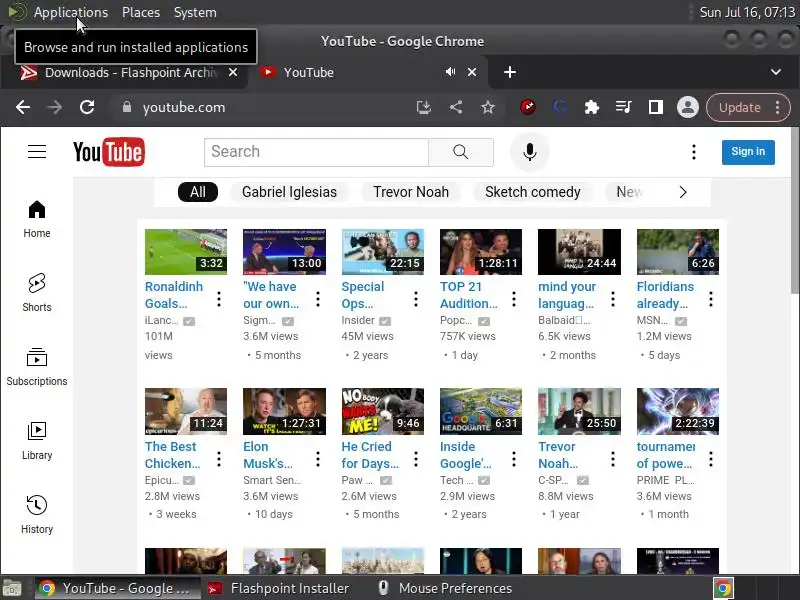800x600 pixels.
Task: Open options for Floridians already video
Action: [x=711, y=299]
